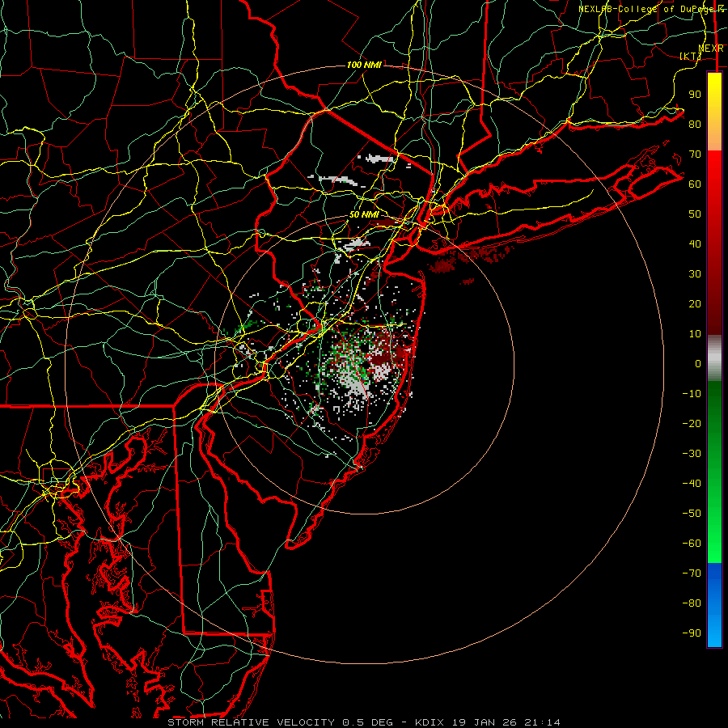
Task: Click the -80 value on velocity scale
Action: [692, 603]
